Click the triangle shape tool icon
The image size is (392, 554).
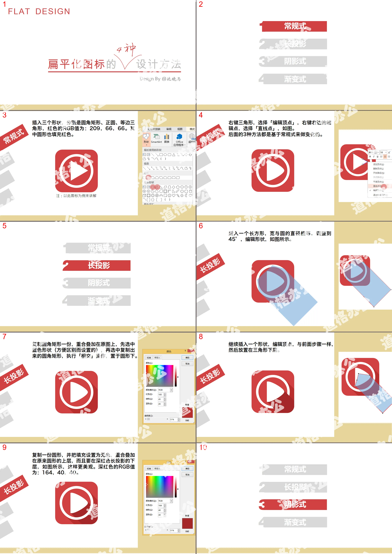click(157, 188)
